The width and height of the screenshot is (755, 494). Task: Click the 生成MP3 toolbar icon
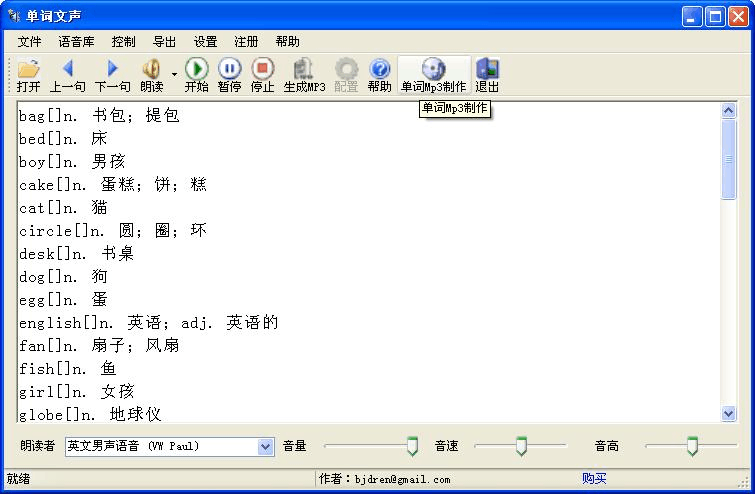pyautogui.click(x=304, y=75)
